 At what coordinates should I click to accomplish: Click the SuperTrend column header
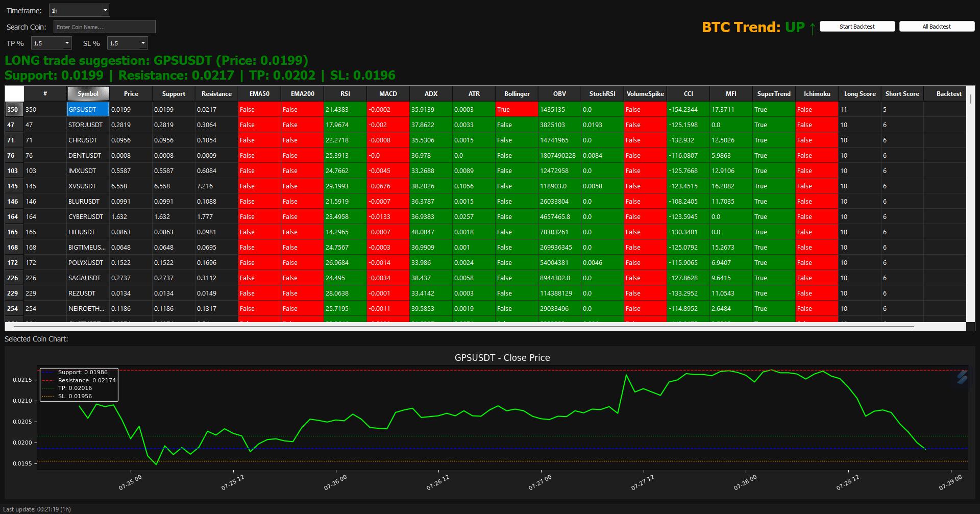(773, 94)
